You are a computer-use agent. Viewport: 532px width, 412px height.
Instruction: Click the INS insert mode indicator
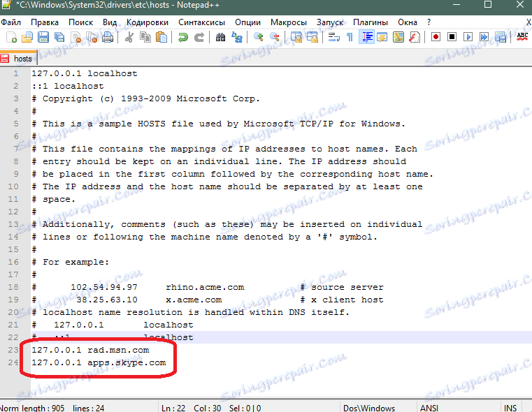[x=510, y=408]
